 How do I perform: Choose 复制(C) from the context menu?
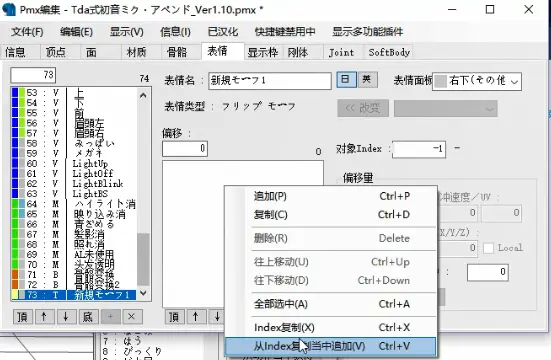coord(330,214)
